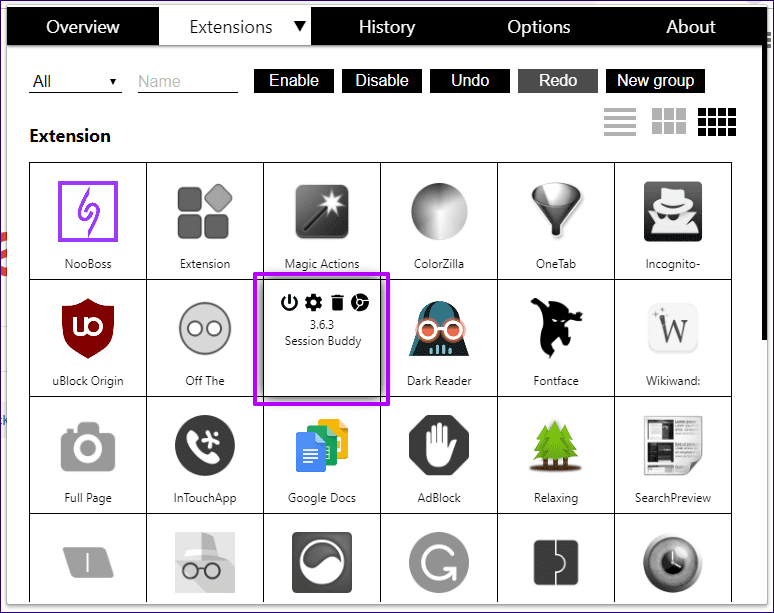The width and height of the screenshot is (774, 613).
Task: Click the Undo button
Action: click(x=470, y=80)
